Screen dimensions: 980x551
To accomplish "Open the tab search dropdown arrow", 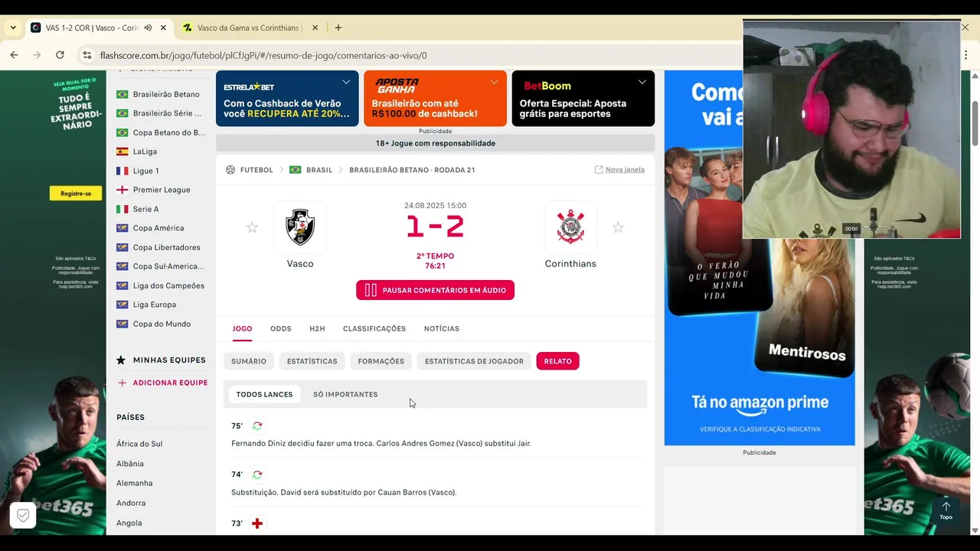I will tap(12, 28).
